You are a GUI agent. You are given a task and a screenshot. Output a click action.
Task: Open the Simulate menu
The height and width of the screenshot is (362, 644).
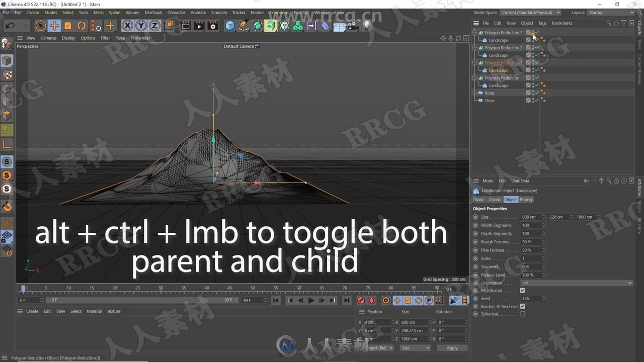(x=219, y=13)
